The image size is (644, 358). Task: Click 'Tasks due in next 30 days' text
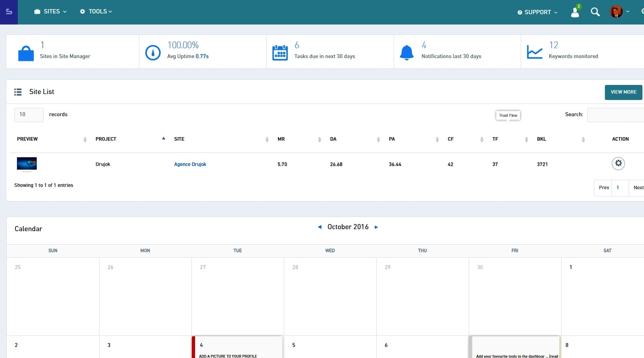pyautogui.click(x=325, y=57)
